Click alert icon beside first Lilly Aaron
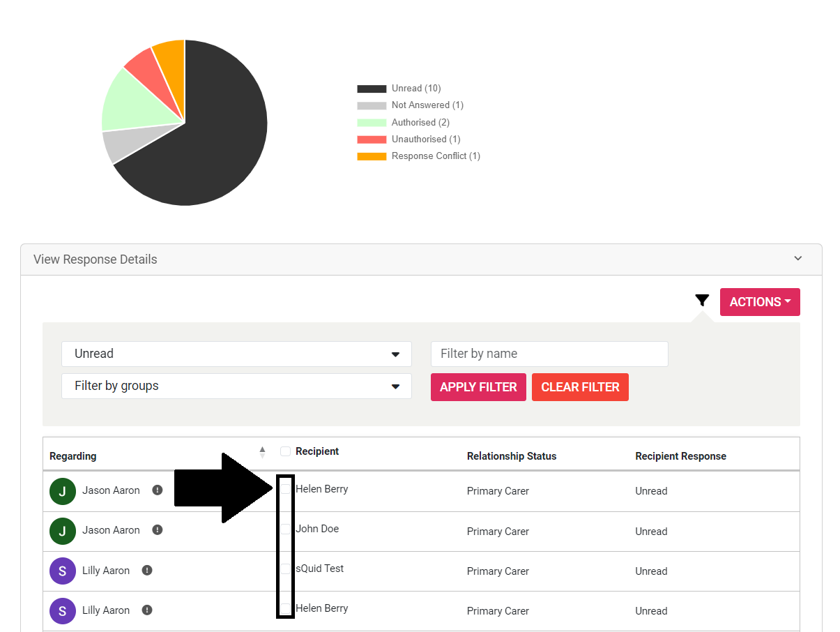 point(147,571)
